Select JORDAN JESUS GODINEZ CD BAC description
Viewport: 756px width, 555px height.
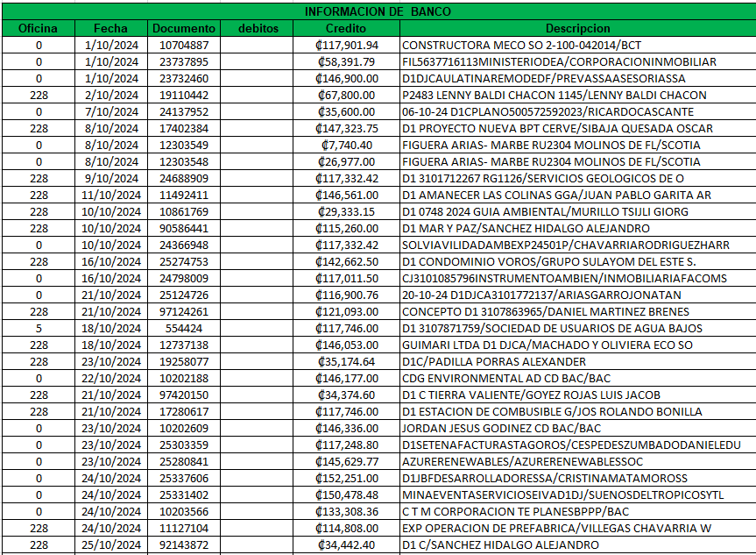[x=578, y=428]
